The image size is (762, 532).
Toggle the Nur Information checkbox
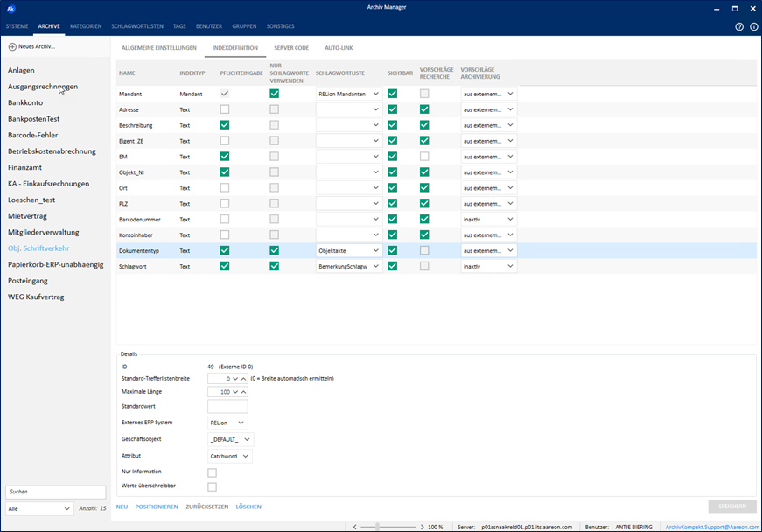[212, 472]
